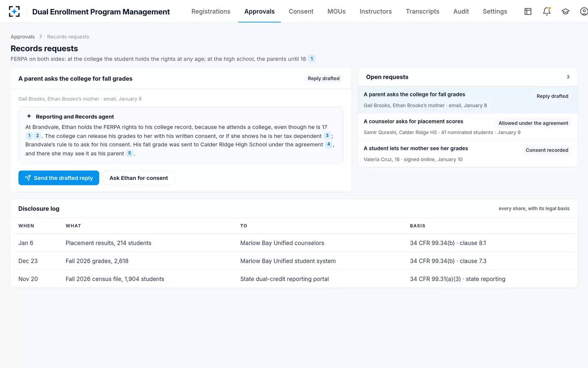The width and height of the screenshot is (588, 368).
Task: Switch to the Transcripts tab
Action: click(x=422, y=11)
